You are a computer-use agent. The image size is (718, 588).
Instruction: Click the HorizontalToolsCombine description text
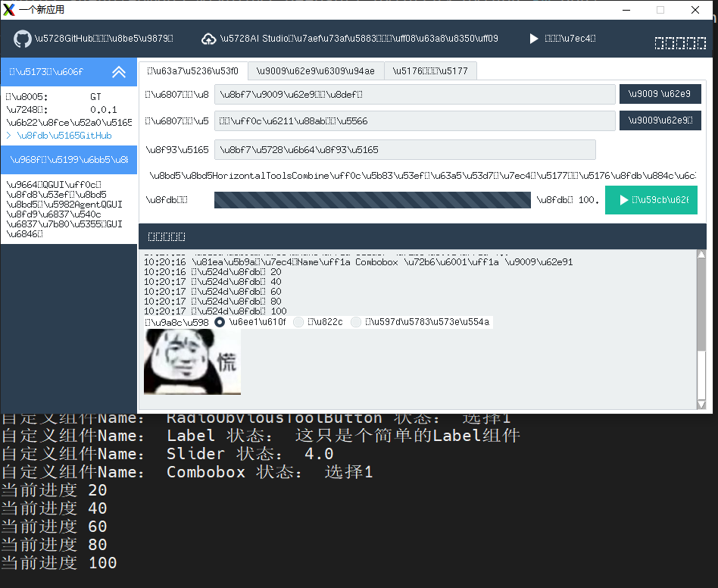coord(422,176)
